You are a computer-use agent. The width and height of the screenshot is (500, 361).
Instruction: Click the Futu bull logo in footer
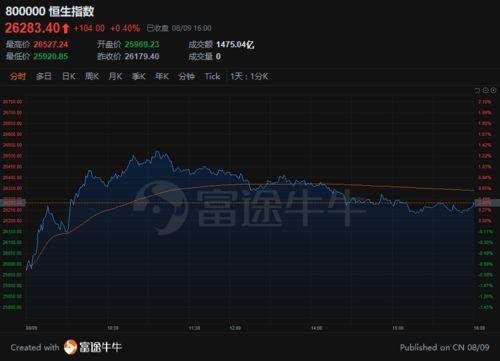(x=70, y=347)
